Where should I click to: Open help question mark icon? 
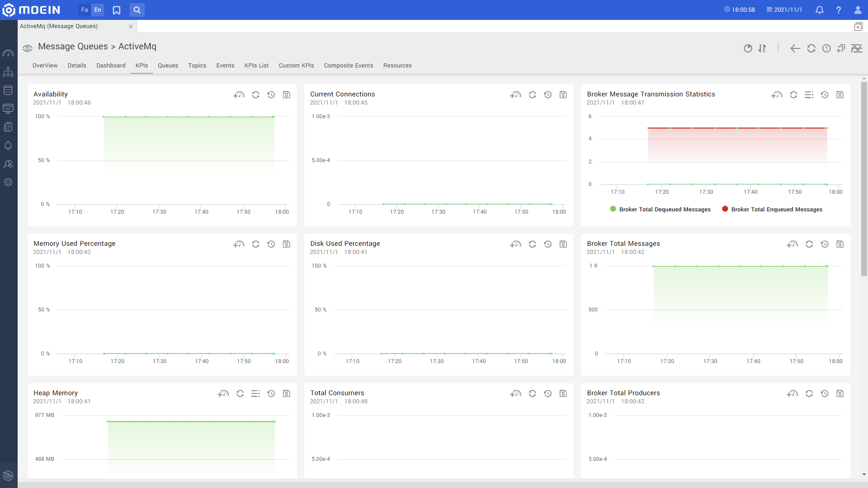(839, 10)
